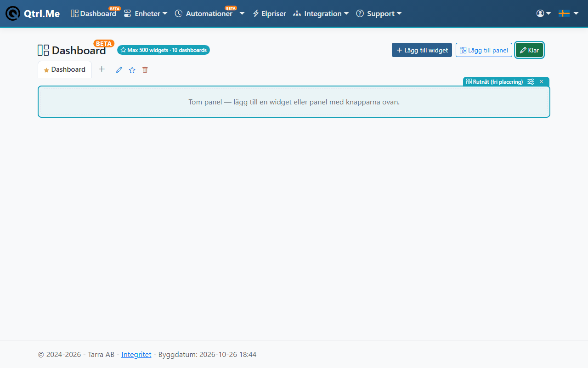
Task: Open the Enheter dropdown menu
Action: 146,14
